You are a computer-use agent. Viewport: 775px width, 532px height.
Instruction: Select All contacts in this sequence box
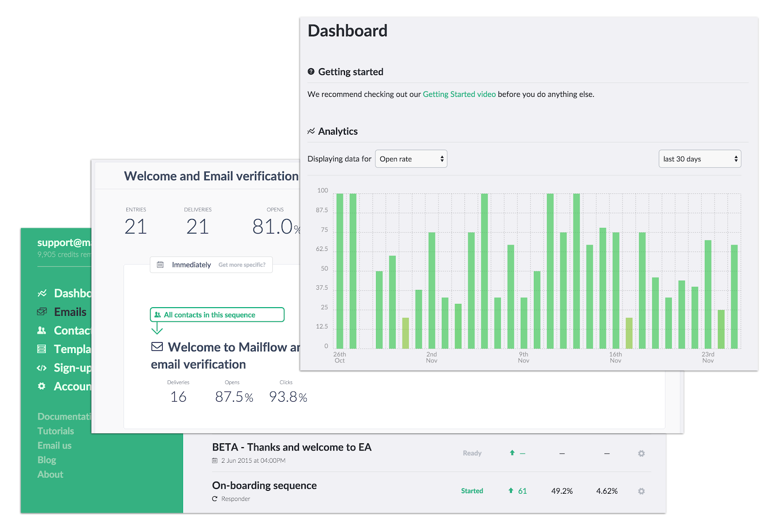(x=217, y=314)
